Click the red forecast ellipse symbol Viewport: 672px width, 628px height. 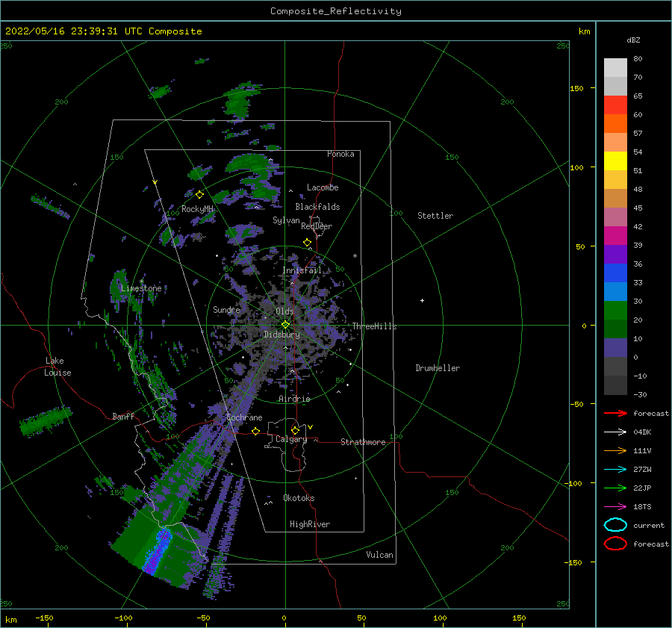(x=615, y=544)
